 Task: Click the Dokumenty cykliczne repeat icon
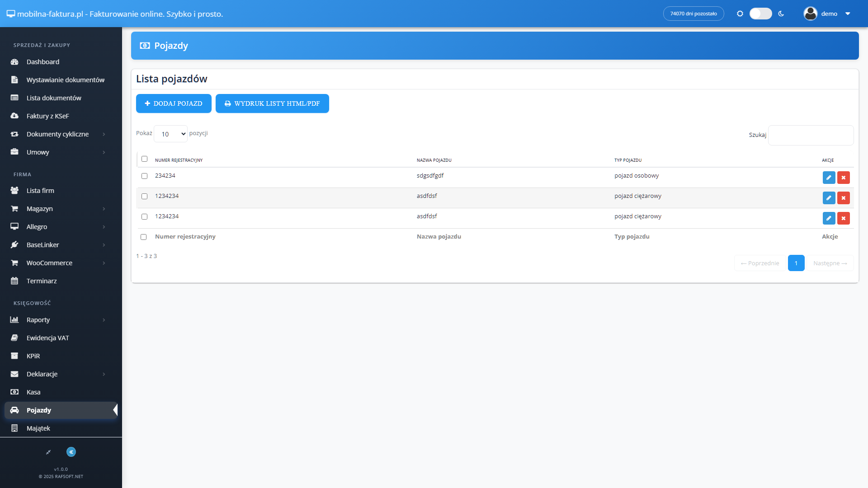coord(14,134)
